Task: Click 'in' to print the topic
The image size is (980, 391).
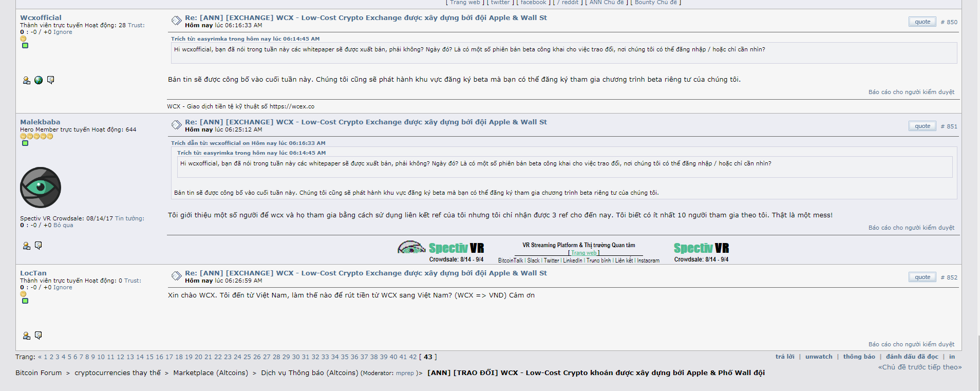Action: [952, 357]
